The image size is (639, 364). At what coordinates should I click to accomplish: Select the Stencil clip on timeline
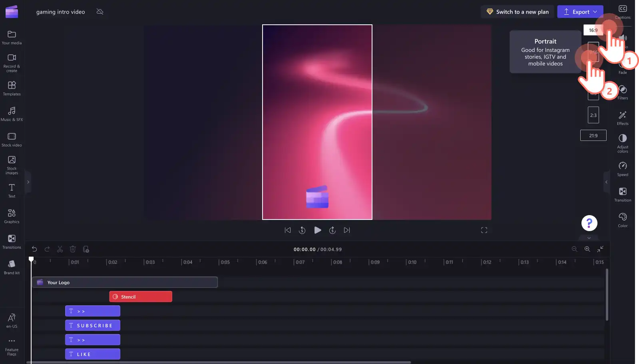pos(141,297)
